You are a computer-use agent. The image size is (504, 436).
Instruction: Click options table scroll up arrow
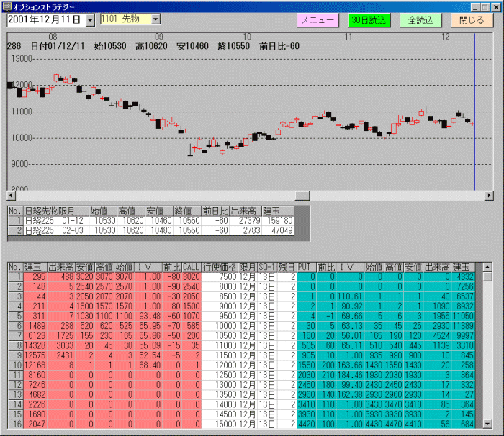(x=488, y=267)
